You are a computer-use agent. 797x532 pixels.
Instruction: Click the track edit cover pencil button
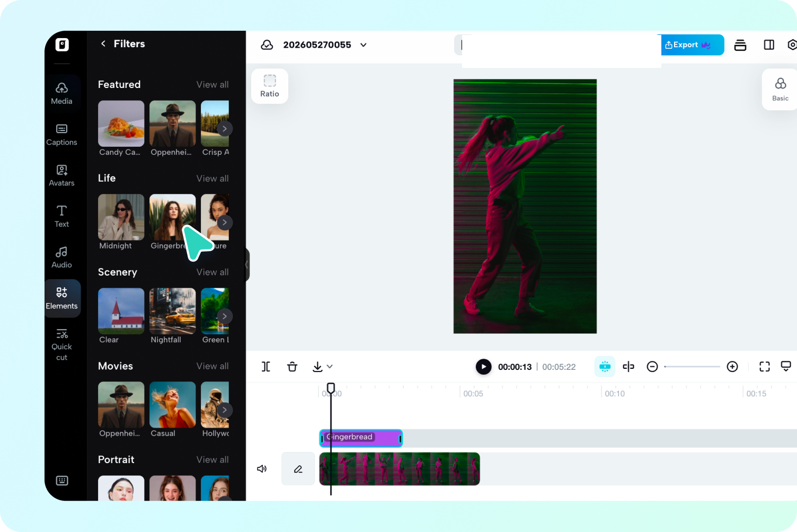click(298, 469)
